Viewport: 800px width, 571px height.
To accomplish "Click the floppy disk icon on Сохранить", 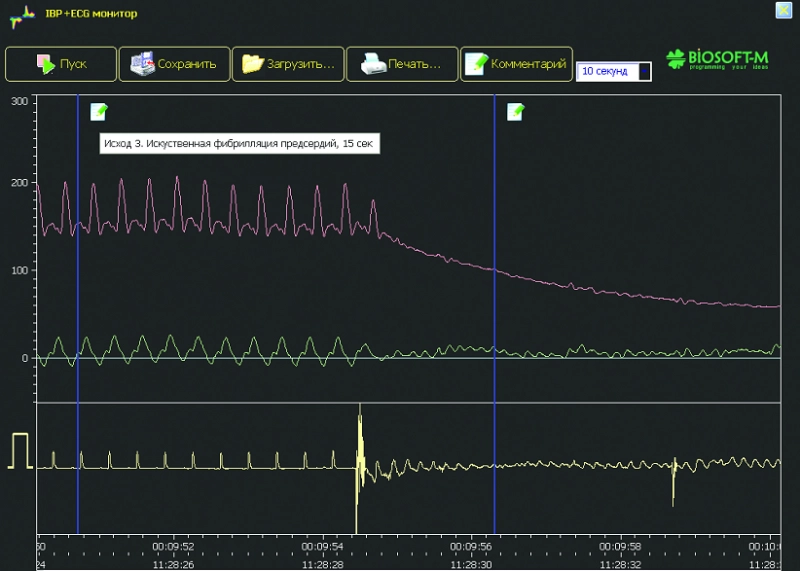I will pyautogui.click(x=142, y=64).
